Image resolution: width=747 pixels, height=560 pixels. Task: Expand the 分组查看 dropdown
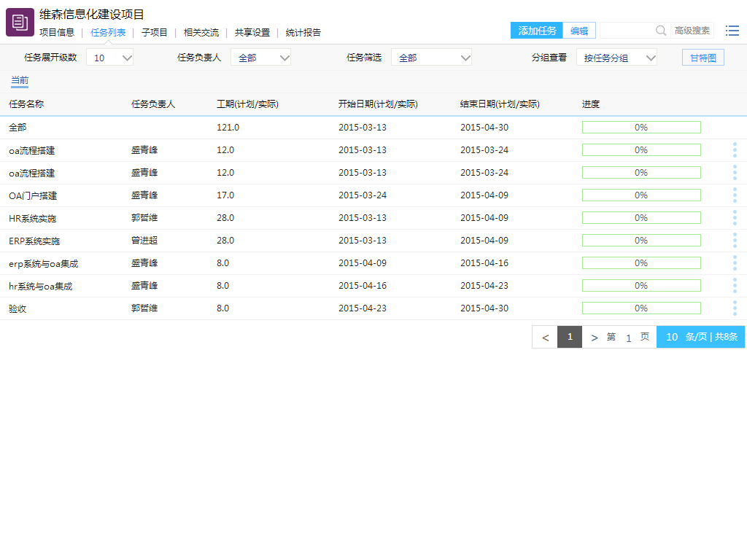[617, 58]
